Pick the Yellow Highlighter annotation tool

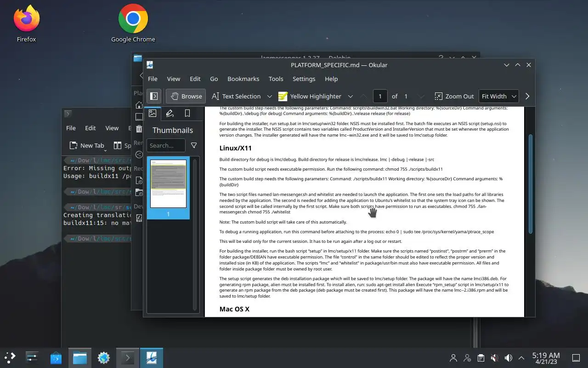point(310,96)
